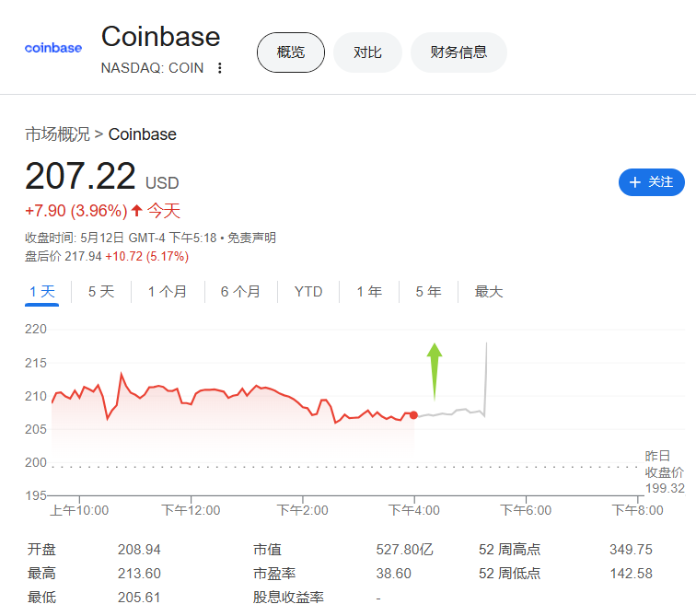
Task: Click the NASDAQ: COIN ticker text
Action: tap(152, 68)
